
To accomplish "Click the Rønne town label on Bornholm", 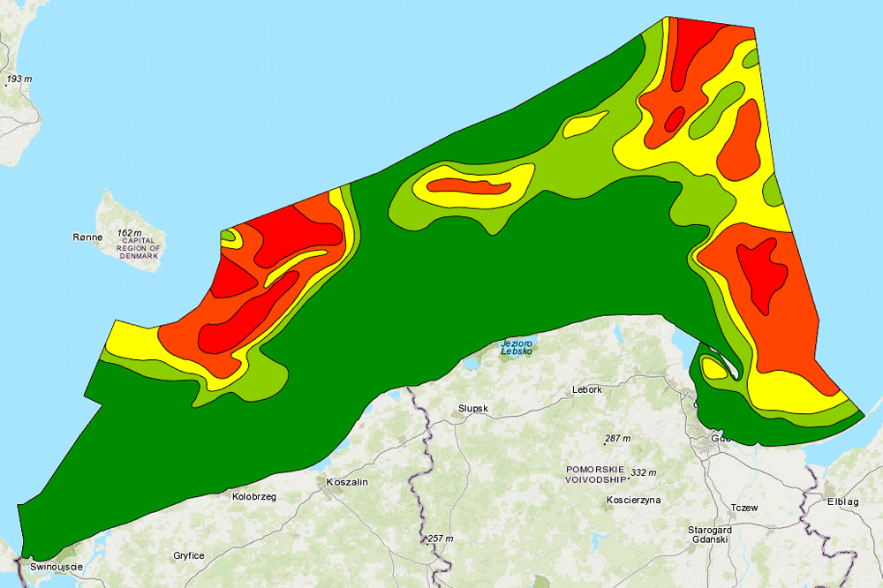I will [x=87, y=237].
